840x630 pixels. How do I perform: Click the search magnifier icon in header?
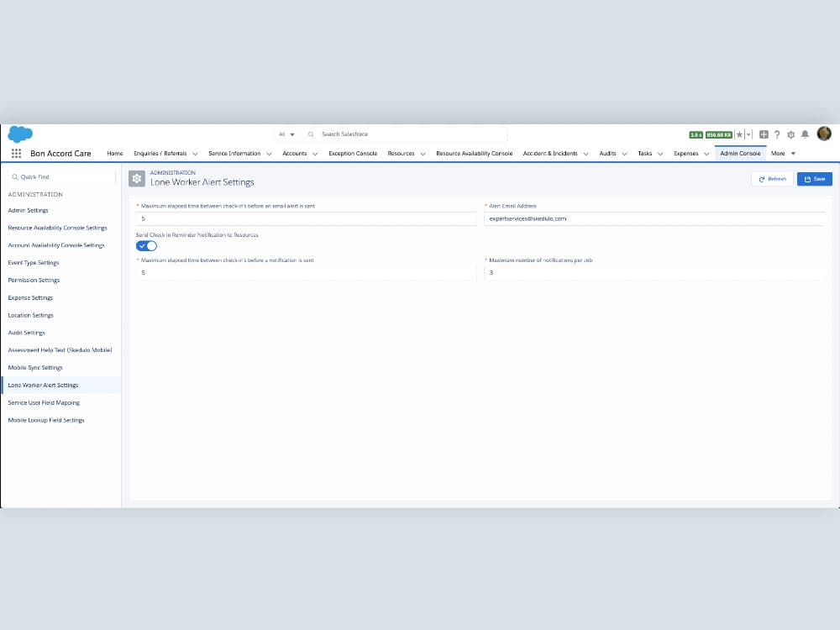(x=311, y=134)
